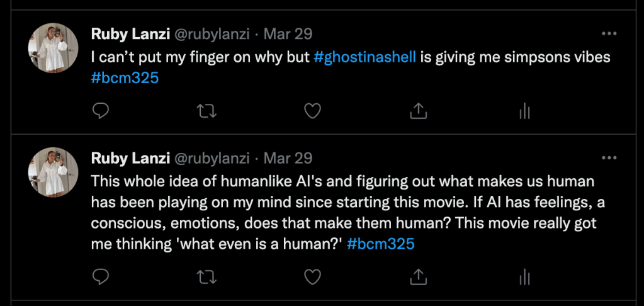Open #bcm325 hashtag in the humanlike AI tweet
Image resolution: width=644 pixels, height=306 pixels.
(x=380, y=244)
